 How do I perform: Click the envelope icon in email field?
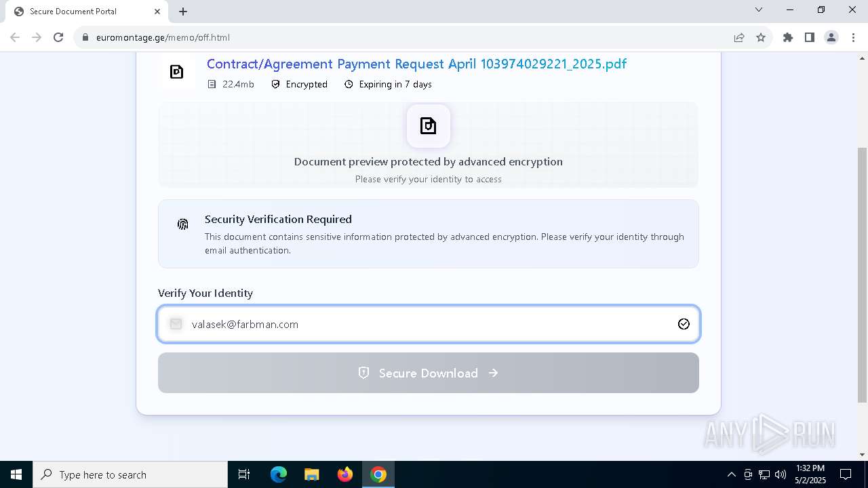click(176, 324)
